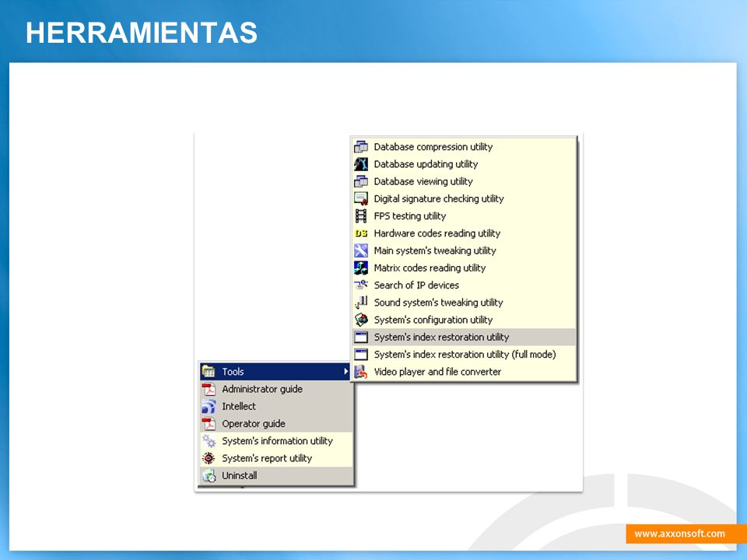Click the FPS testing utility film icon
The width and height of the screenshot is (747, 560).
pos(361,215)
